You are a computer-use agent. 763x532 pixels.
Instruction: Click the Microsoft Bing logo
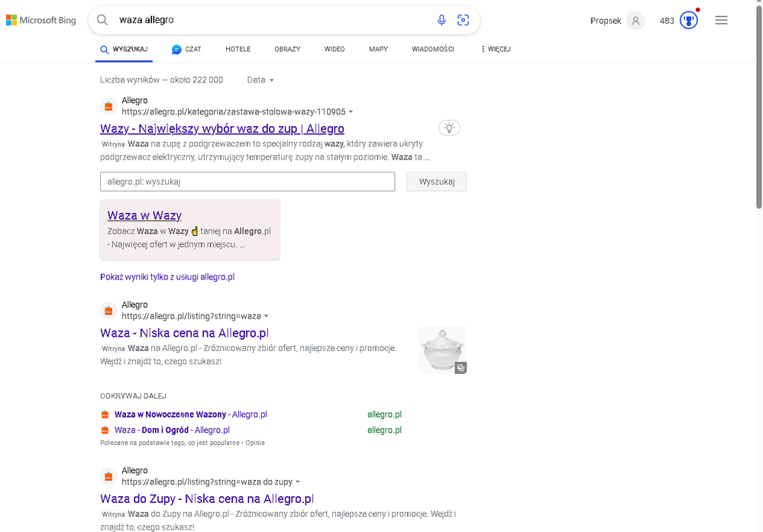41,20
